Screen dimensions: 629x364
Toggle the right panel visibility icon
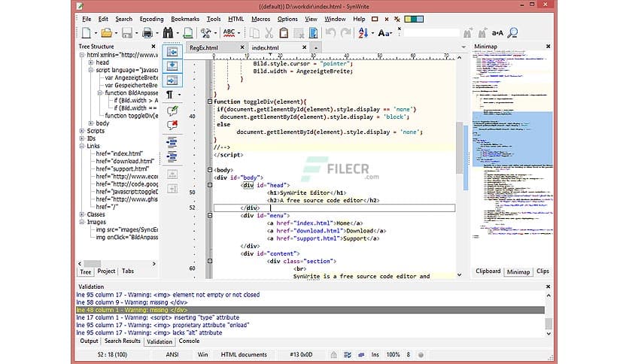(172, 80)
